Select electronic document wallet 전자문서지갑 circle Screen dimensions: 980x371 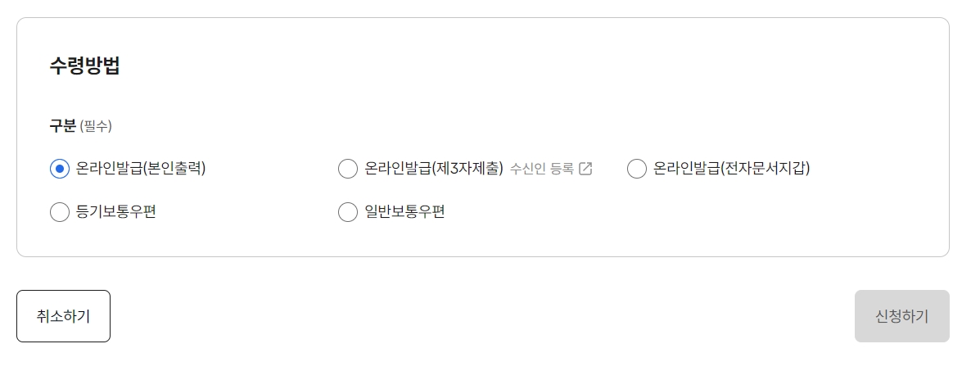point(636,169)
